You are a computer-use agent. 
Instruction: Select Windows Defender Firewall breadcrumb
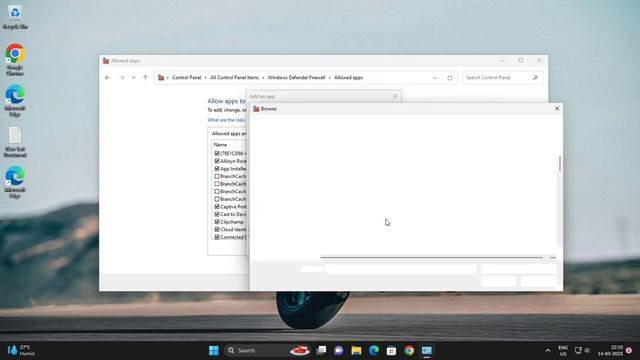pyautogui.click(x=296, y=78)
